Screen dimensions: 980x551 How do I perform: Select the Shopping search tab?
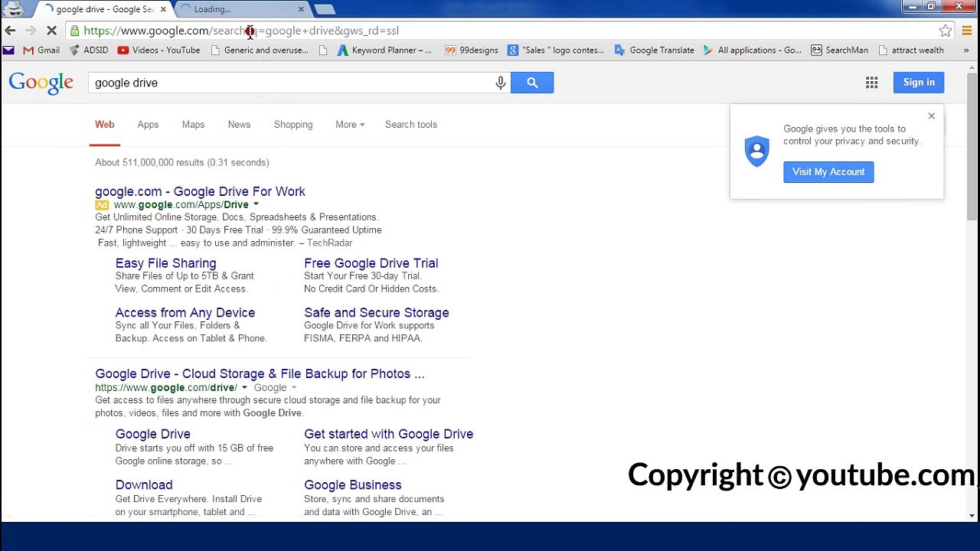(x=293, y=125)
